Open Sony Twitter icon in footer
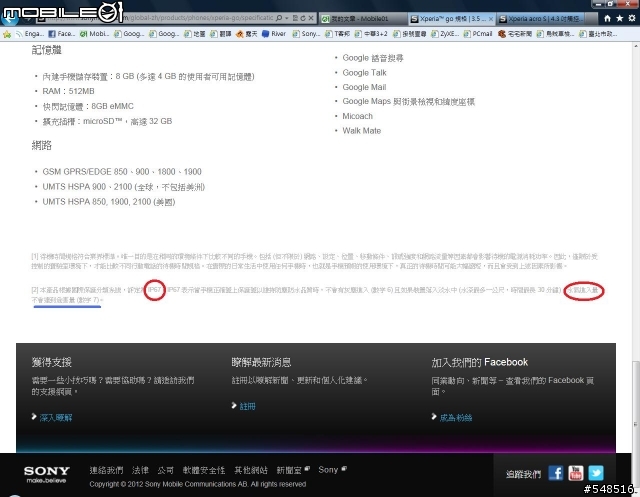 (x=596, y=473)
